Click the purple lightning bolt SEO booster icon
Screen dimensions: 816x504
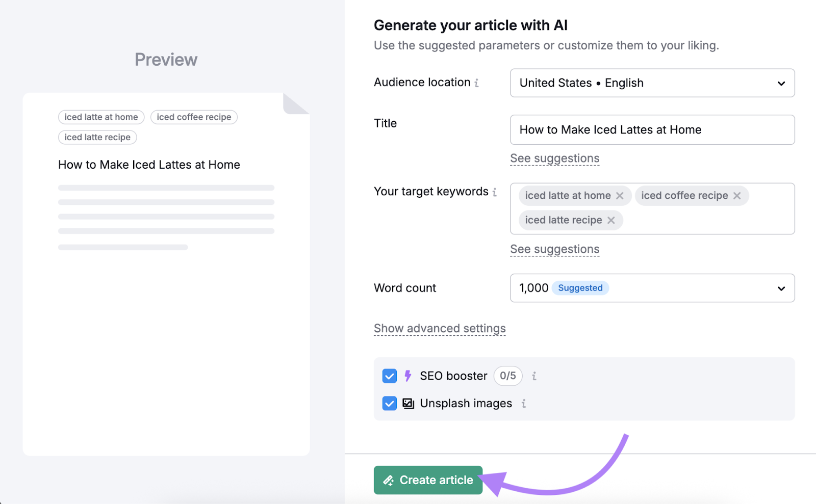coord(407,376)
